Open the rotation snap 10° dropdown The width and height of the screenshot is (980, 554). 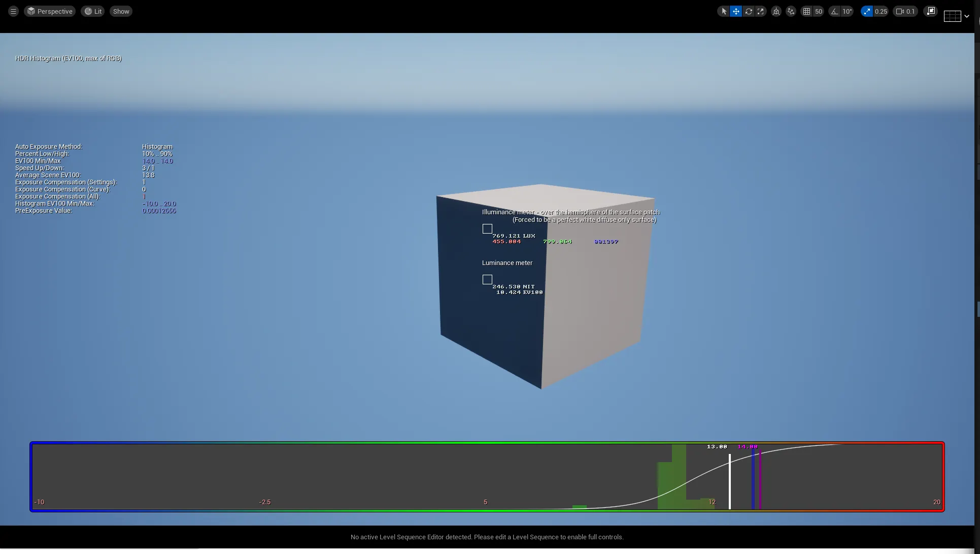pyautogui.click(x=848, y=11)
